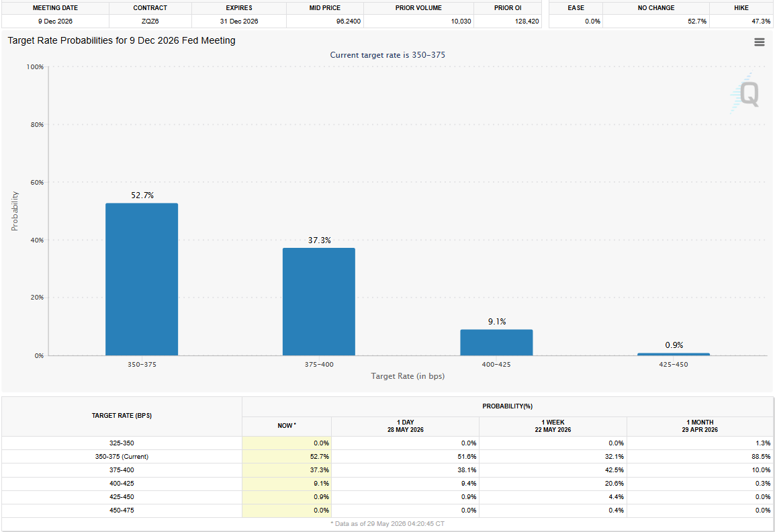Select the EXPIRES column header
Screen dimensions: 775x532
pos(239,8)
